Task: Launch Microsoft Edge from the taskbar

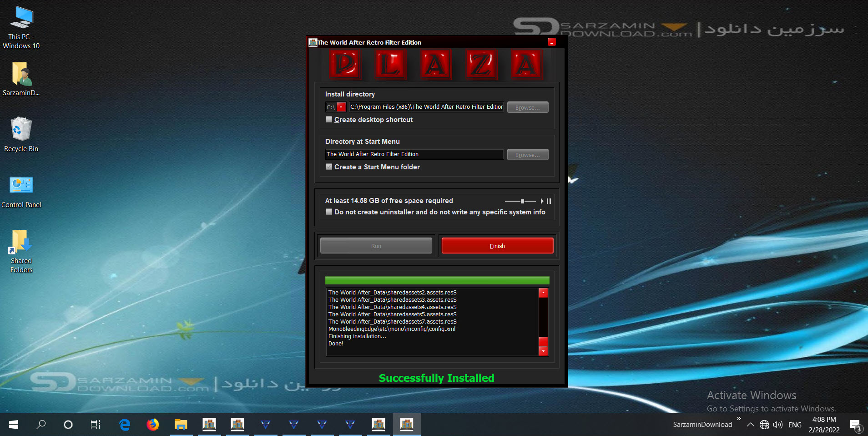Action: pos(125,425)
